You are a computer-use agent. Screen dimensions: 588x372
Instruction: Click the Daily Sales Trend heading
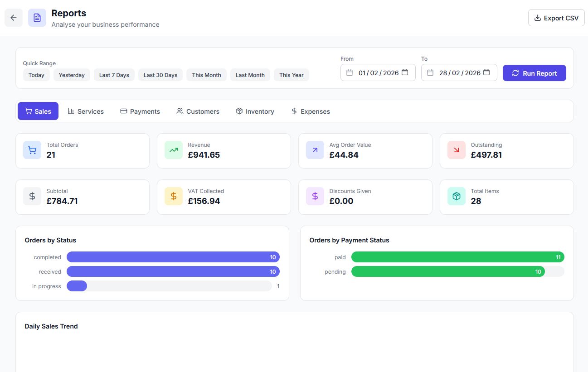(x=51, y=326)
